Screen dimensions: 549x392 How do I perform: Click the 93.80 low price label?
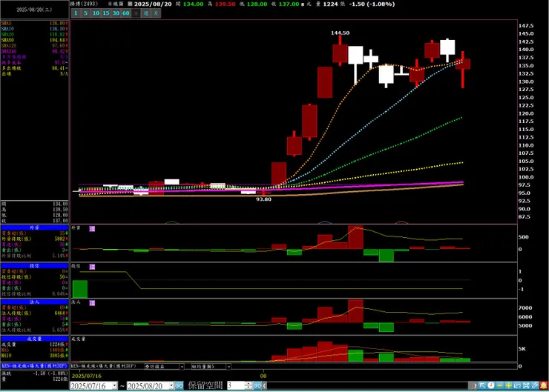pyautogui.click(x=263, y=199)
